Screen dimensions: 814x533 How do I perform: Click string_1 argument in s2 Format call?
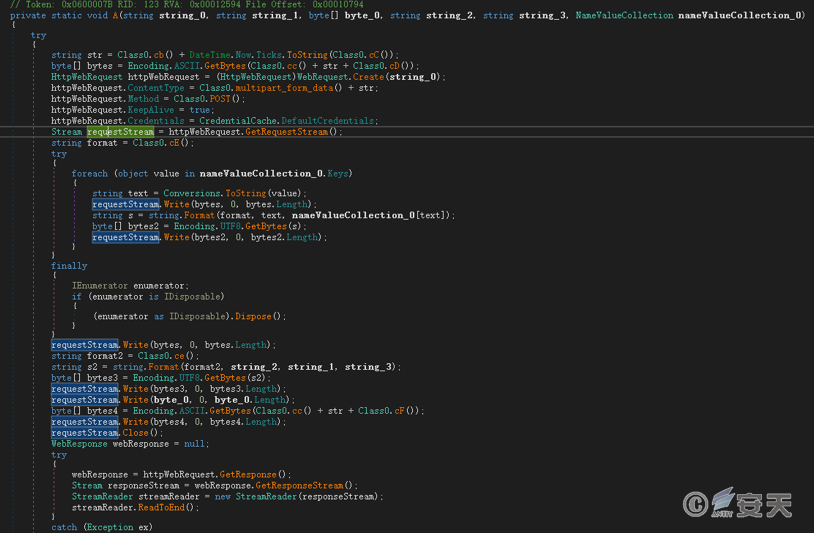pos(309,367)
